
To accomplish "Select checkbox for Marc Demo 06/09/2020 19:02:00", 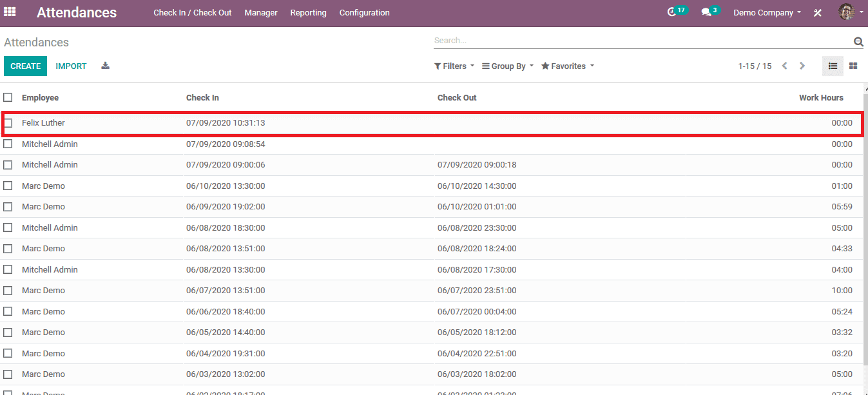I will pyautogui.click(x=8, y=207).
